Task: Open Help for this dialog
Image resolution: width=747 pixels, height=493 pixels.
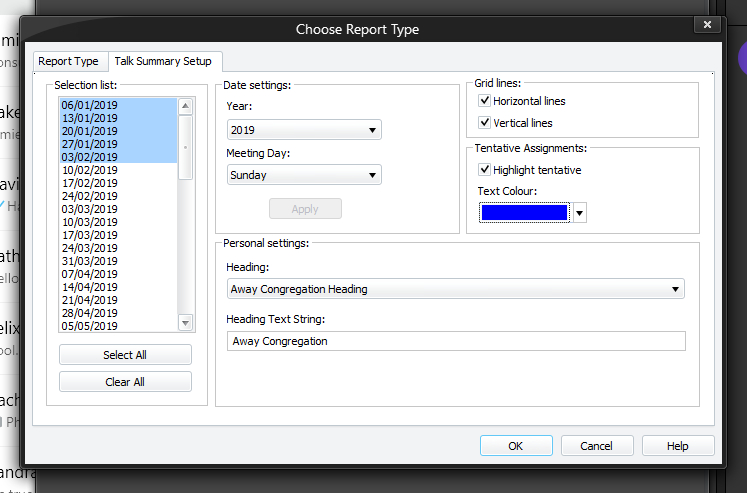Action: [x=678, y=446]
